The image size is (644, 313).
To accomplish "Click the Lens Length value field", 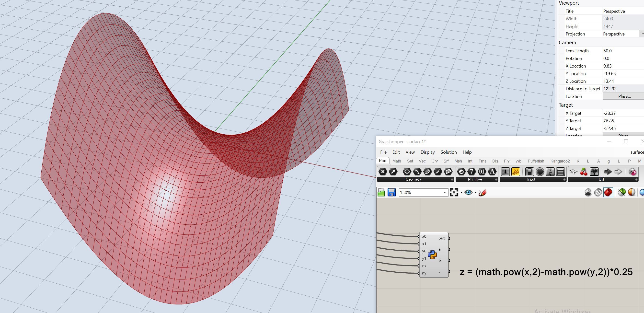I will pos(623,51).
